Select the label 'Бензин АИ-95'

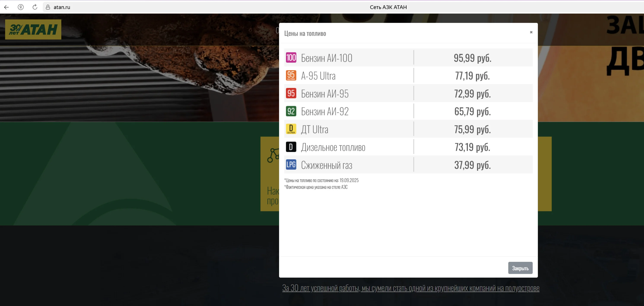coord(325,94)
